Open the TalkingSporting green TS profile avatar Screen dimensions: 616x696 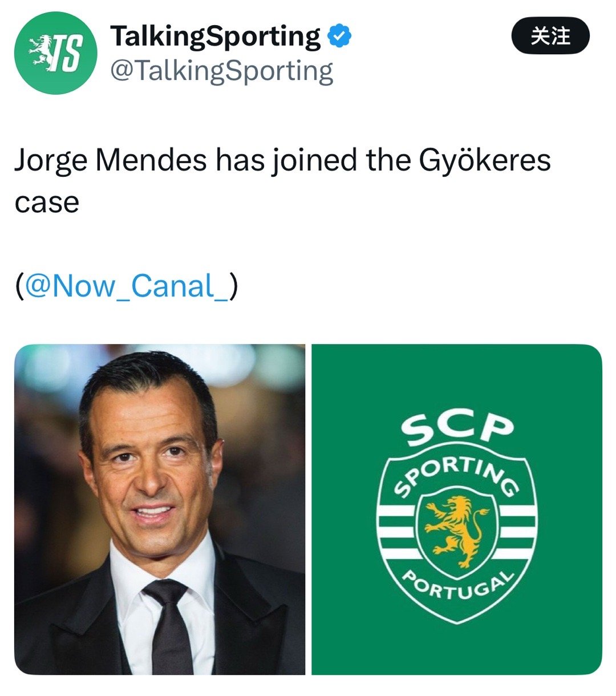point(55,53)
